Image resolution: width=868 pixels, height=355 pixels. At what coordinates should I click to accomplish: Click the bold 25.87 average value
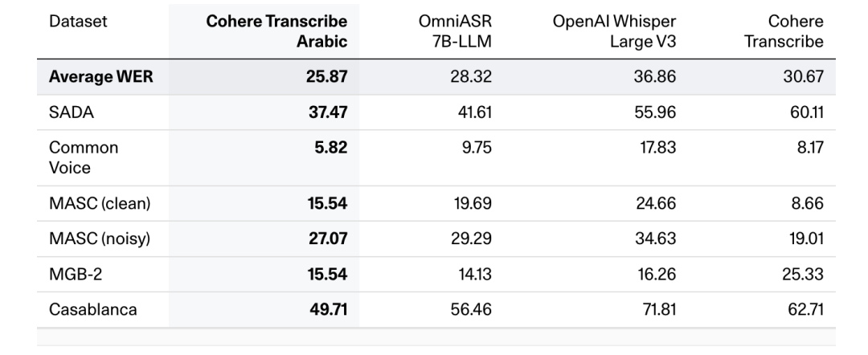[326, 77]
